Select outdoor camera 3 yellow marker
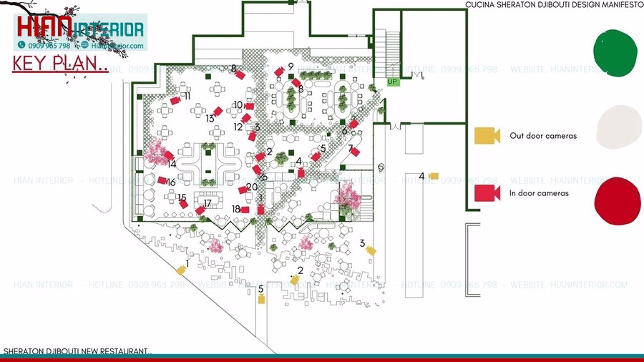 point(371,250)
